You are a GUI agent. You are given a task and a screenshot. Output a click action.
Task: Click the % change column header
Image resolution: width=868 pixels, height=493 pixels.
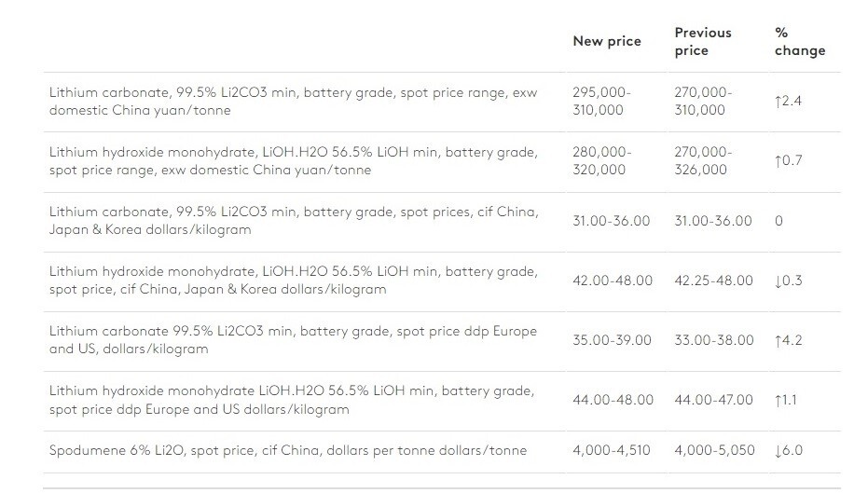coord(799,42)
